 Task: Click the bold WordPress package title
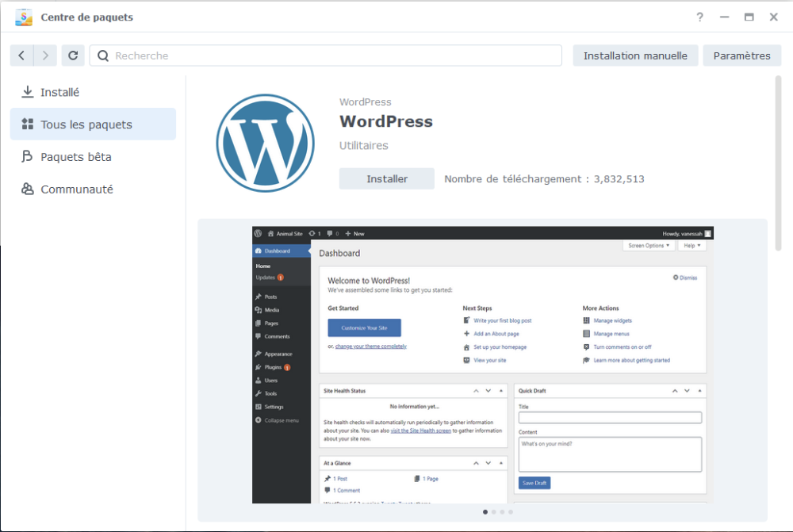point(386,122)
